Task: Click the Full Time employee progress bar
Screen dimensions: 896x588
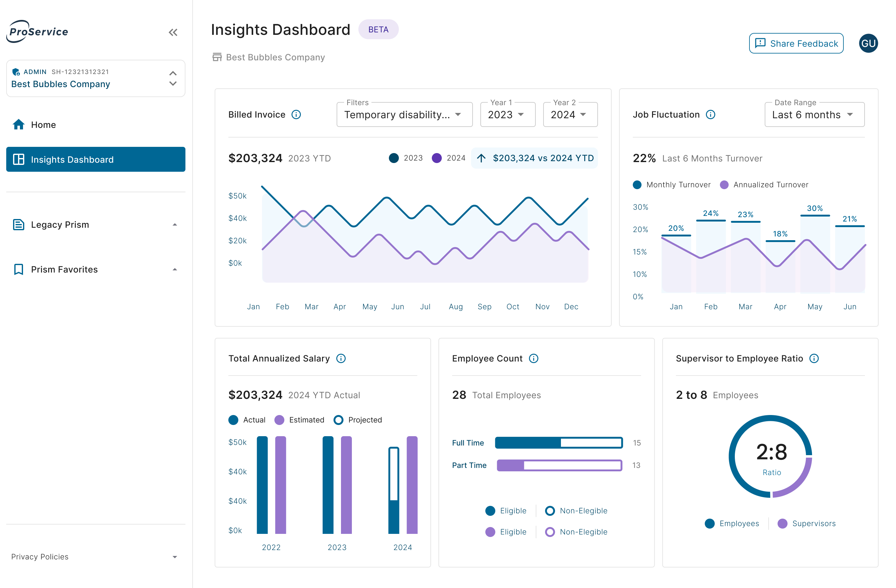Action: point(559,443)
